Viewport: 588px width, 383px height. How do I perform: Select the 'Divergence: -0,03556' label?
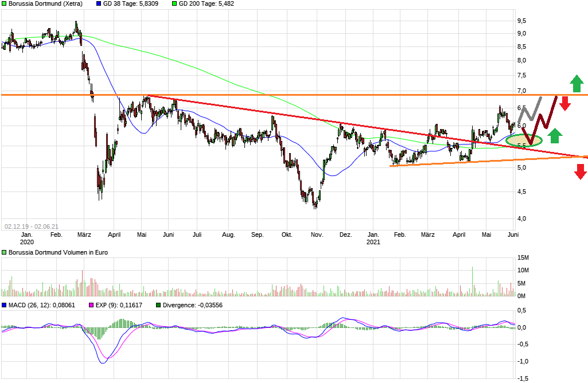coord(193,306)
